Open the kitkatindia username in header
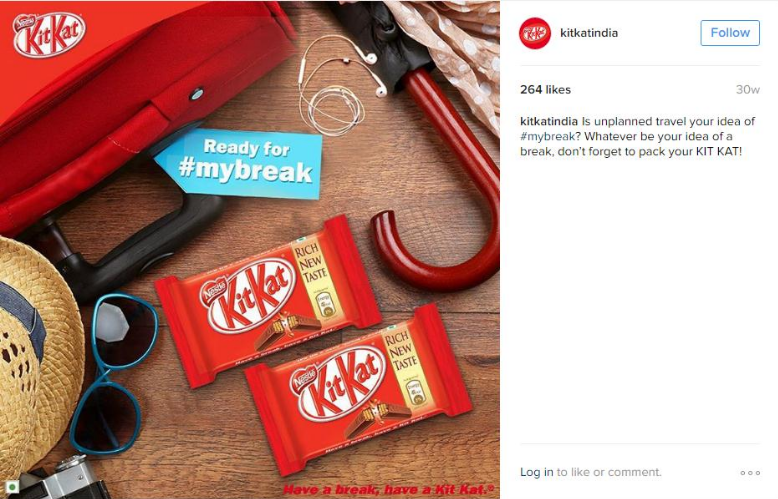The image size is (778, 499). [x=589, y=33]
